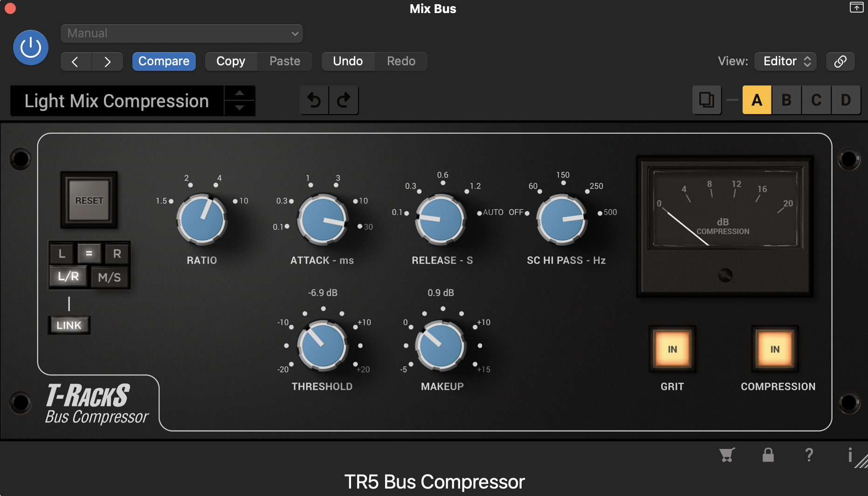The height and width of the screenshot is (496, 868).
Task: Click the copy settings between slots icon
Action: [x=707, y=100]
